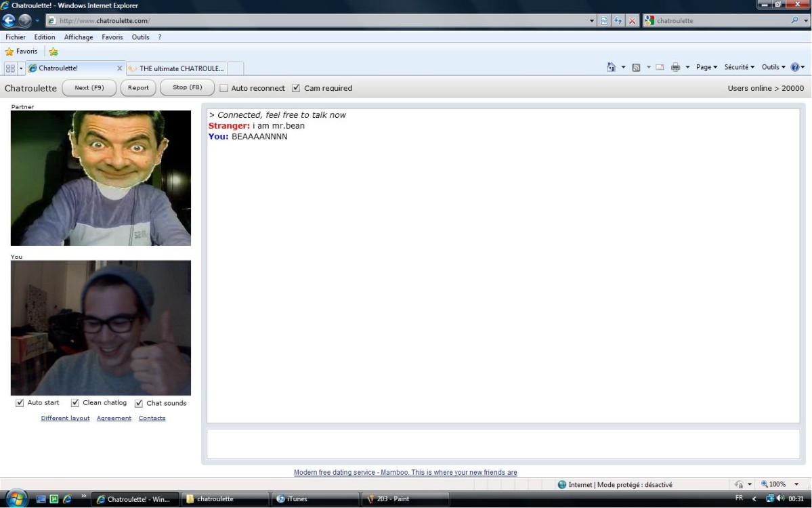The width and height of the screenshot is (812, 508).
Task: Add page to favorites bar icon
Action: coord(54,51)
